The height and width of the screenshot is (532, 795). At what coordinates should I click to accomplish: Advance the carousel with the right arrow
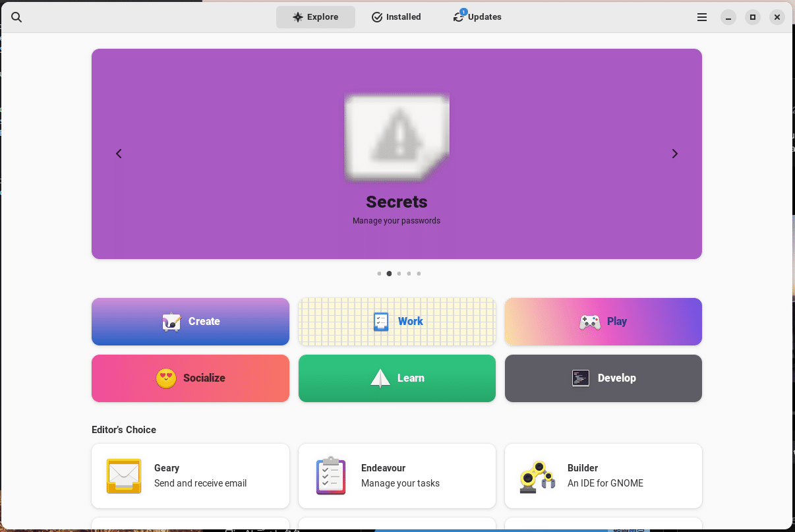[x=674, y=153]
